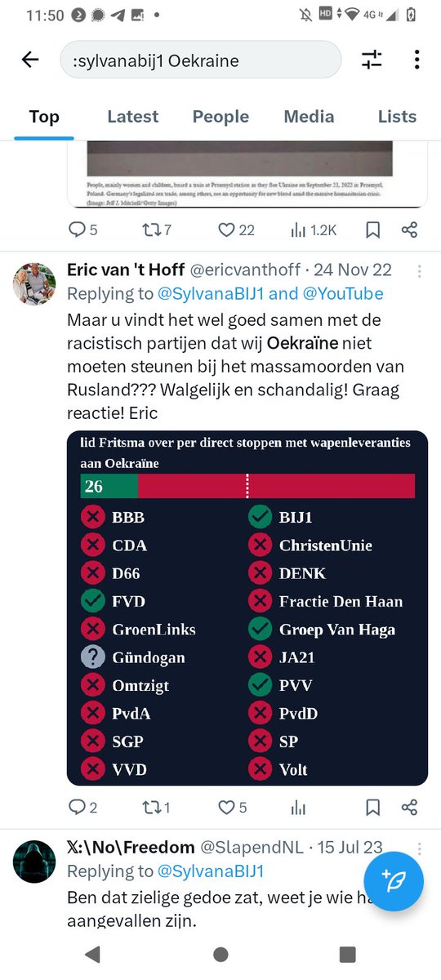Viewport: 441px width, 980px height.
Task: Expand more options on SlapendNL's post
Action: [x=420, y=848]
